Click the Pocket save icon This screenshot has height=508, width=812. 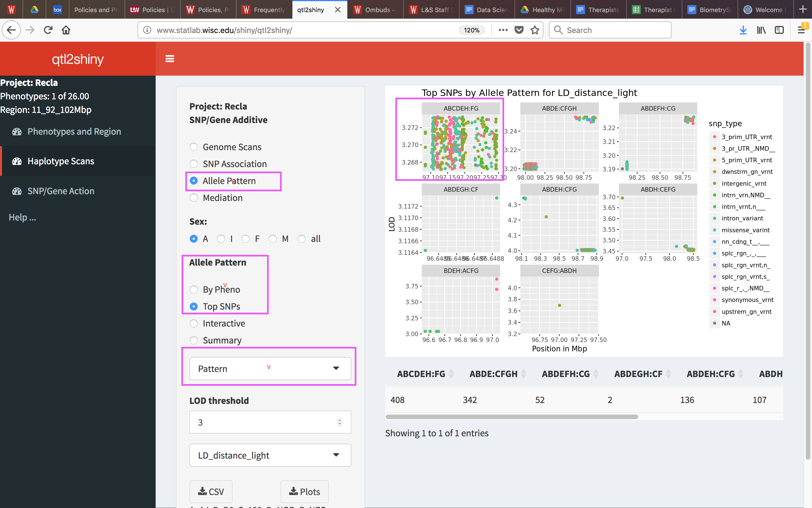click(519, 30)
